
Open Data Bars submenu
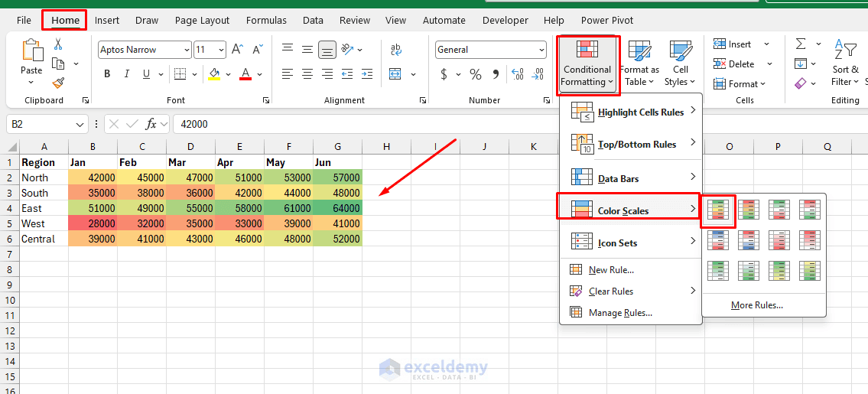pos(631,178)
